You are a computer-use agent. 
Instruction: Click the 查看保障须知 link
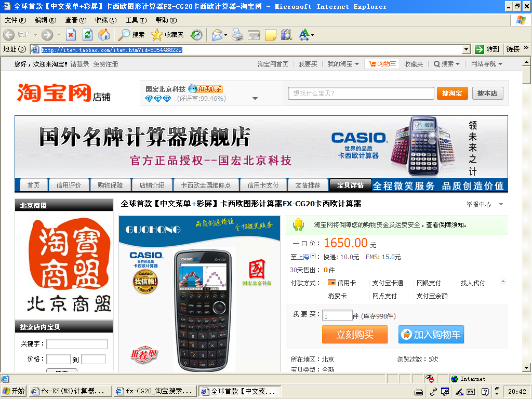pyautogui.click(x=446, y=224)
